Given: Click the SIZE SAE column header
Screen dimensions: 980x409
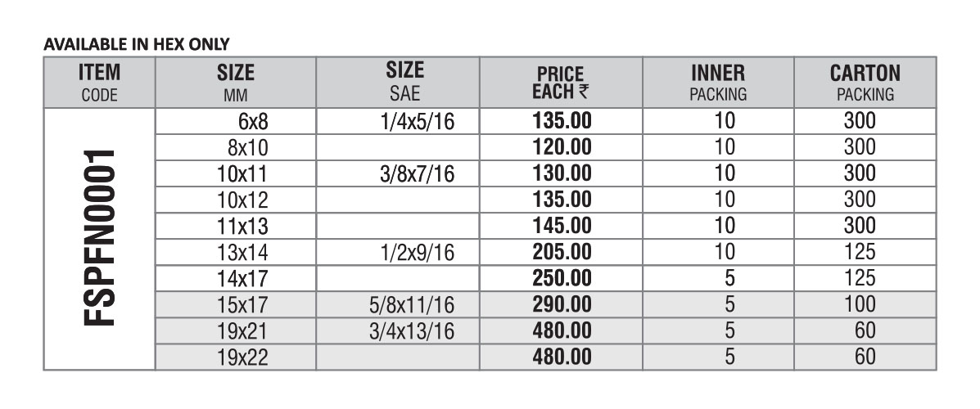Looking at the screenshot, I should pyautogui.click(x=404, y=83).
